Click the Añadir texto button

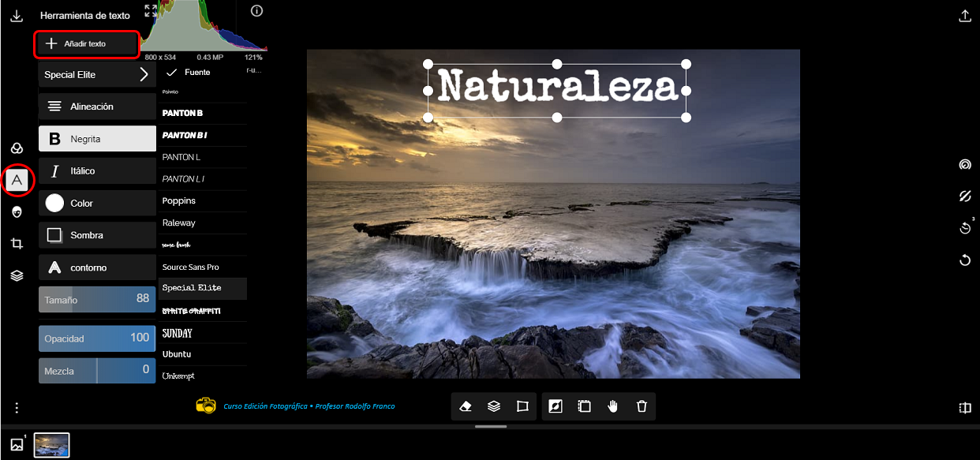pos(87,44)
